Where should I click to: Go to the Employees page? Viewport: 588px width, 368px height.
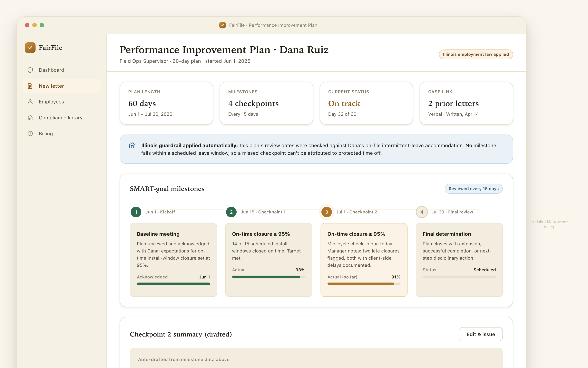coord(61,102)
